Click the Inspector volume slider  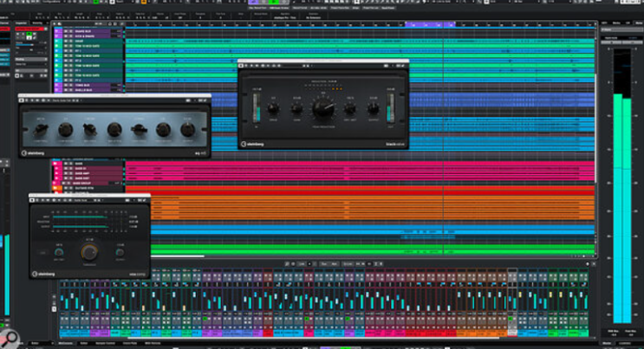point(31,44)
